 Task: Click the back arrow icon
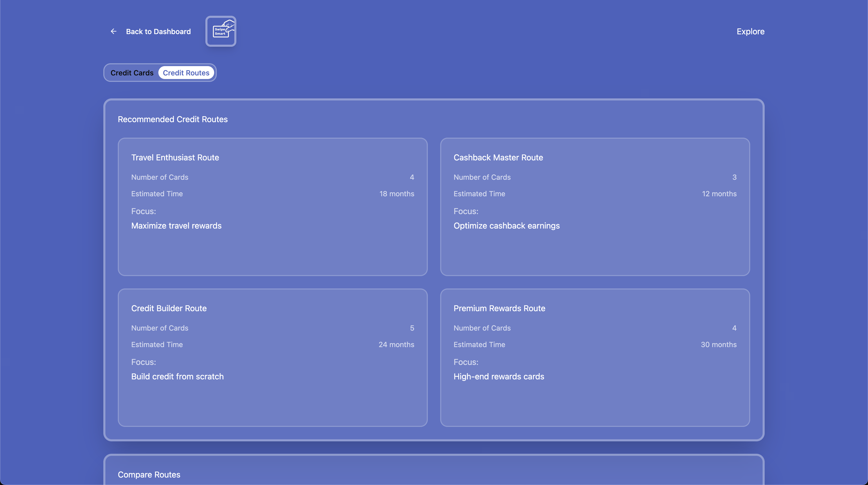(114, 31)
